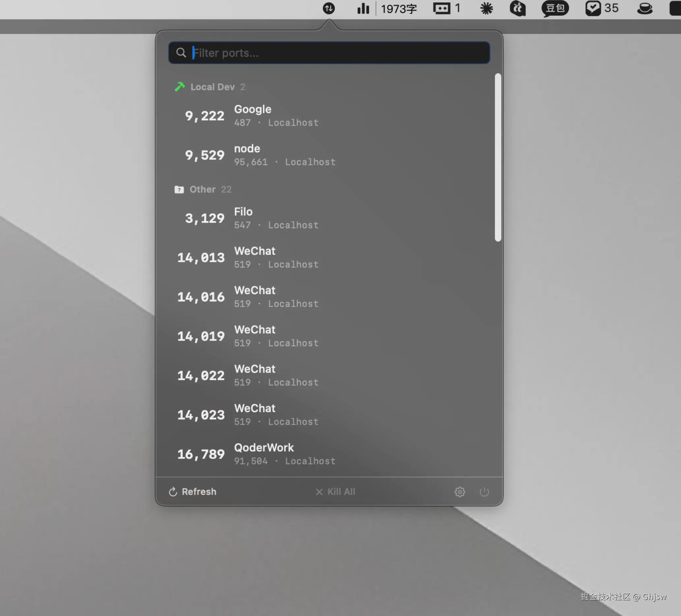Click the port list scrollbar thumb
The width and height of the screenshot is (681, 616).
(498, 157)
